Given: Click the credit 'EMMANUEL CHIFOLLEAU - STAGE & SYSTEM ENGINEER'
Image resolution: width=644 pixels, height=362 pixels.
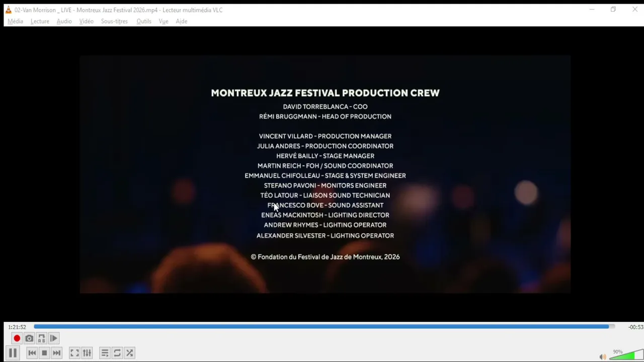Looking at the screenshot, I should pos(325,175).
